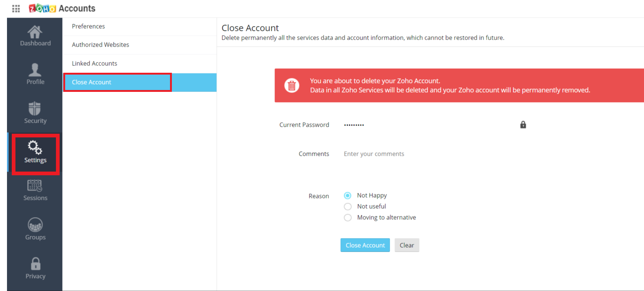Go to Linked Accounts
The height and width of the screenshot is (291, 644).
point(95,64)
